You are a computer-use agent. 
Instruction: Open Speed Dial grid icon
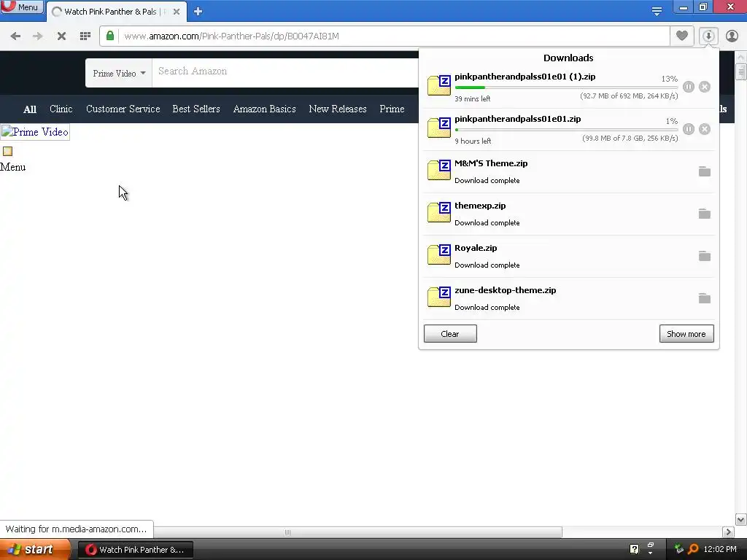tap(85, 36)
